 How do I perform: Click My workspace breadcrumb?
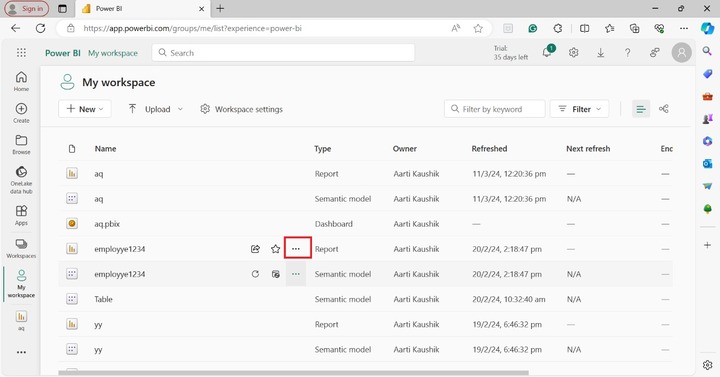pyautogui.click(x=112, y=53)
